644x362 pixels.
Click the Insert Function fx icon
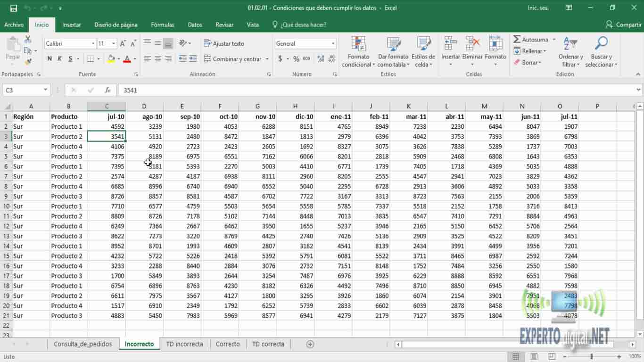point(107,90)
